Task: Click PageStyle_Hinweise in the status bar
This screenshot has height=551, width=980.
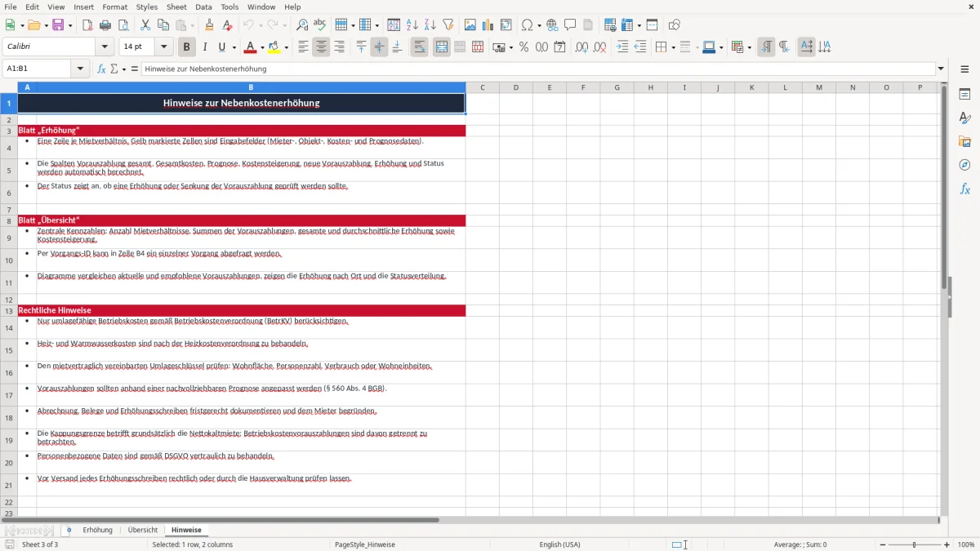Action: click(x=365, y=544)
